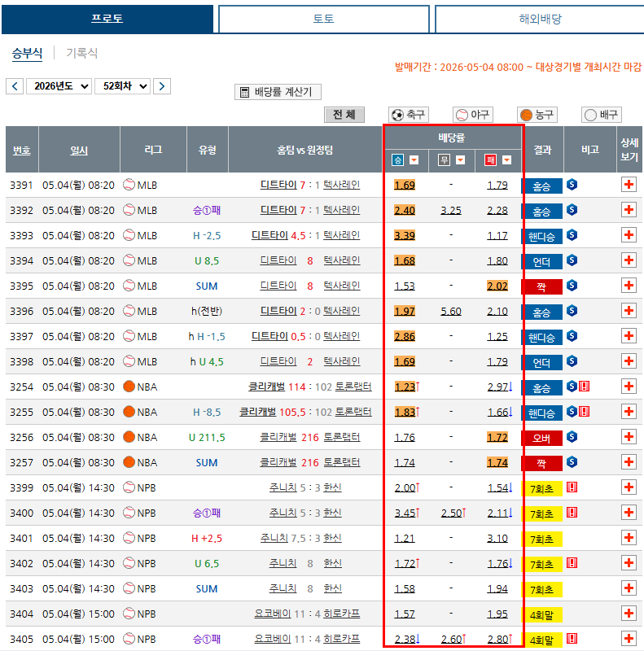Expand details for game 3395
This screenshot has width=644, height=651.
[629, 286]
